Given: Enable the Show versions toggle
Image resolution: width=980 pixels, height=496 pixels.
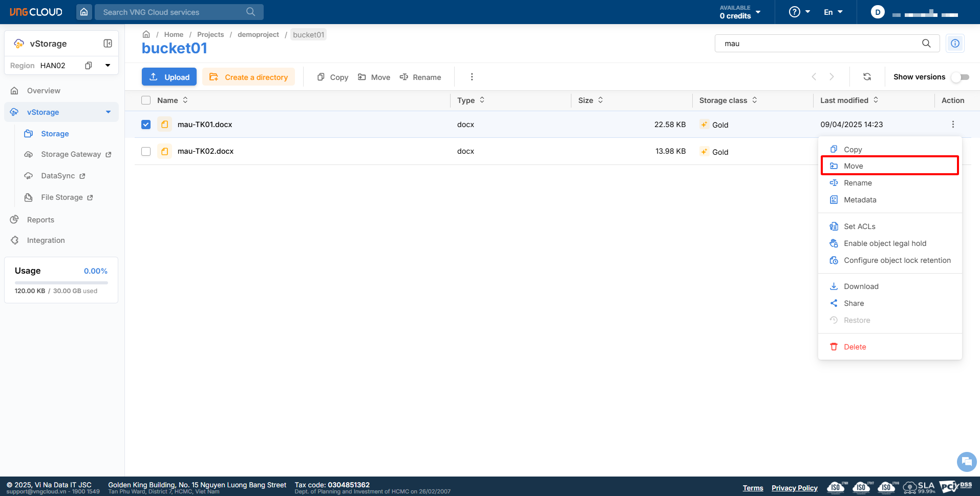Looking at the screenshot, I should click(960, 77).
